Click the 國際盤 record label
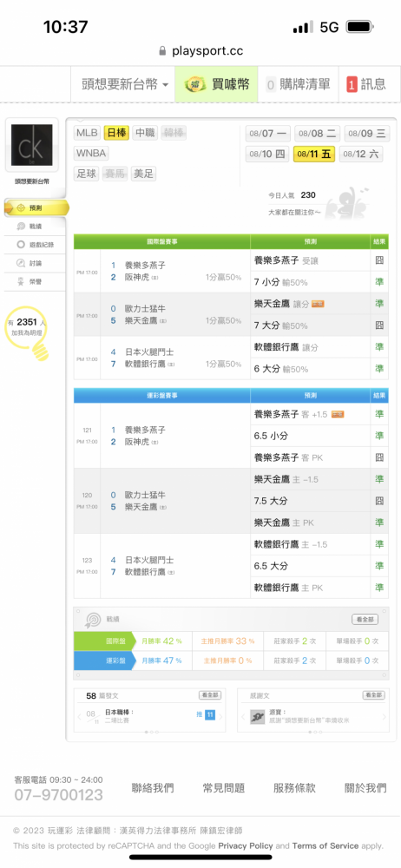 (104, 641)
